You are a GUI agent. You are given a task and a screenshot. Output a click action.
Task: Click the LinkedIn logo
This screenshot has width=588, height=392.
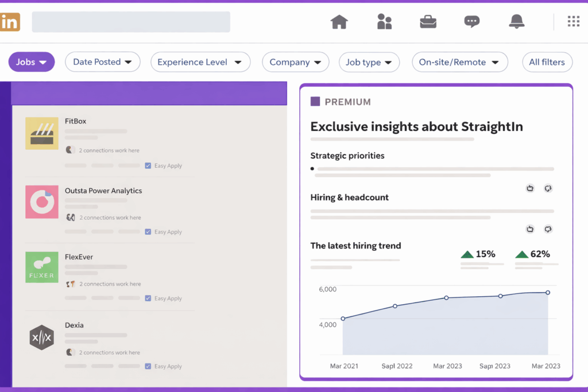pyautogui.click(x=10, y=22)
